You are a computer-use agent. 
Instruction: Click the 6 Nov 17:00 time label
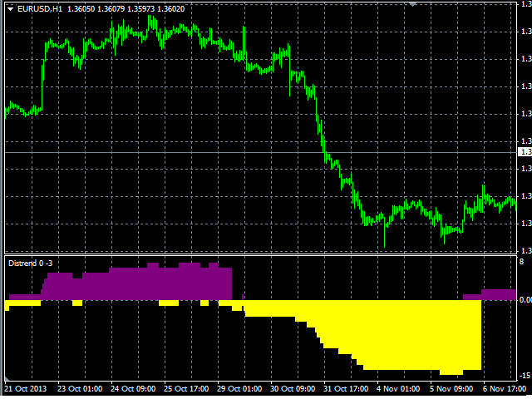coord(505,389)
